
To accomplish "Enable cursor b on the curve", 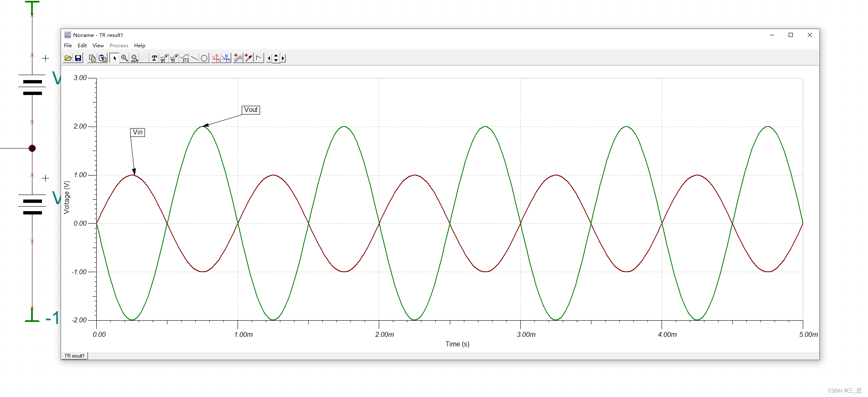I will pyautogui.click(x=226, y=58).
